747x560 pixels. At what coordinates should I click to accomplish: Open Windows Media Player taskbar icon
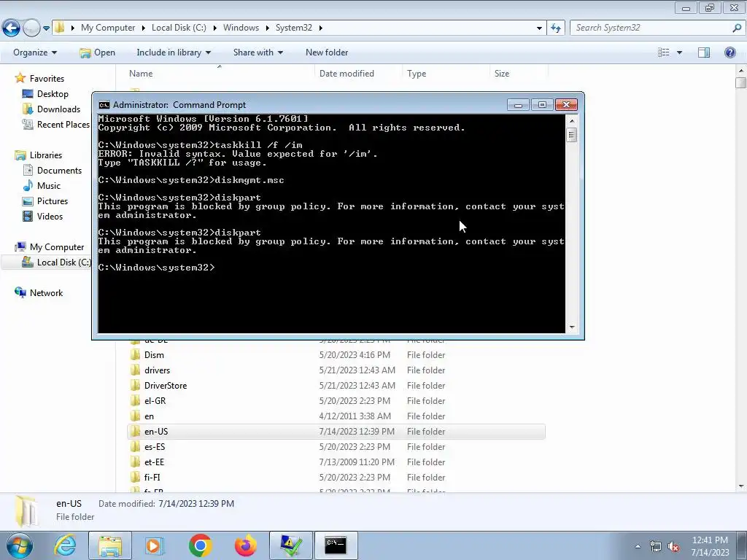pyautogui.click(x=155, y=545)
